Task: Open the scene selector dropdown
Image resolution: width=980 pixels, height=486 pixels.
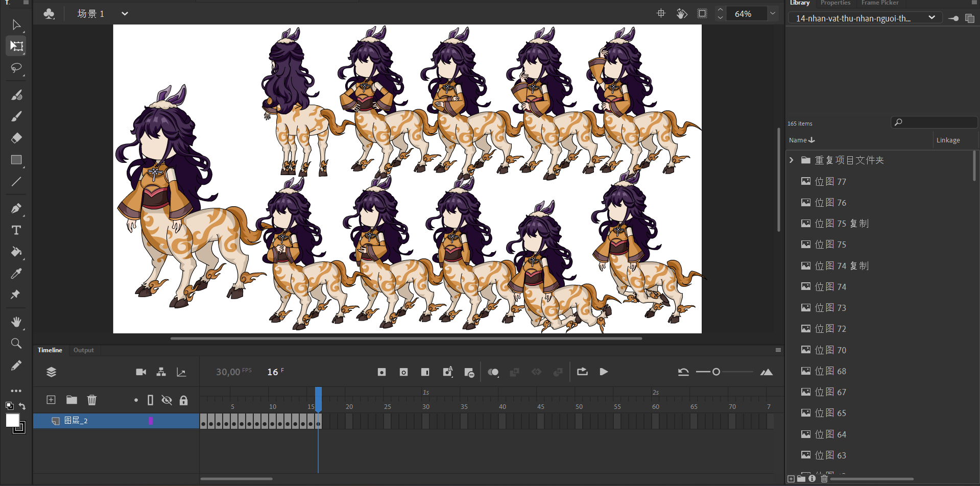Action: pos(125,14)
